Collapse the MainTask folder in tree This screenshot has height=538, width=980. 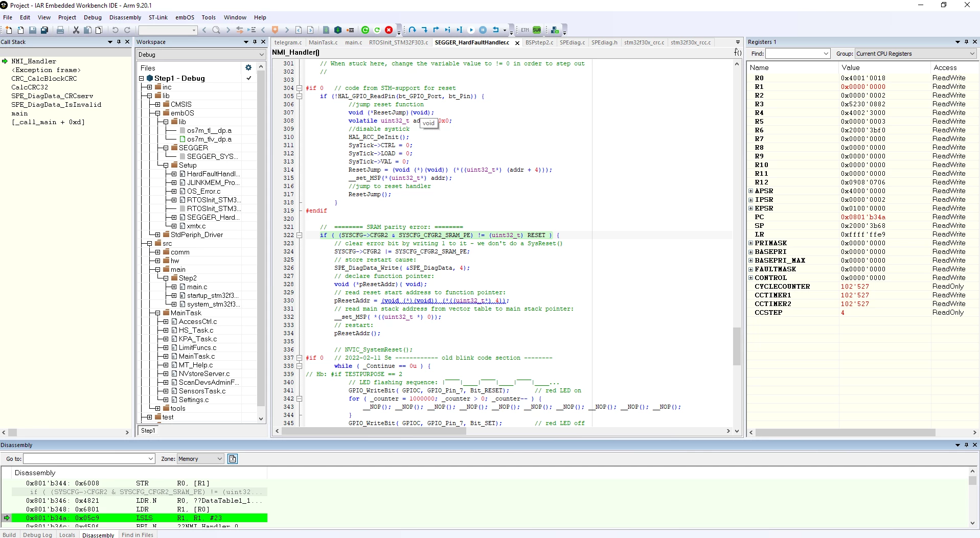tap(158, 313)
